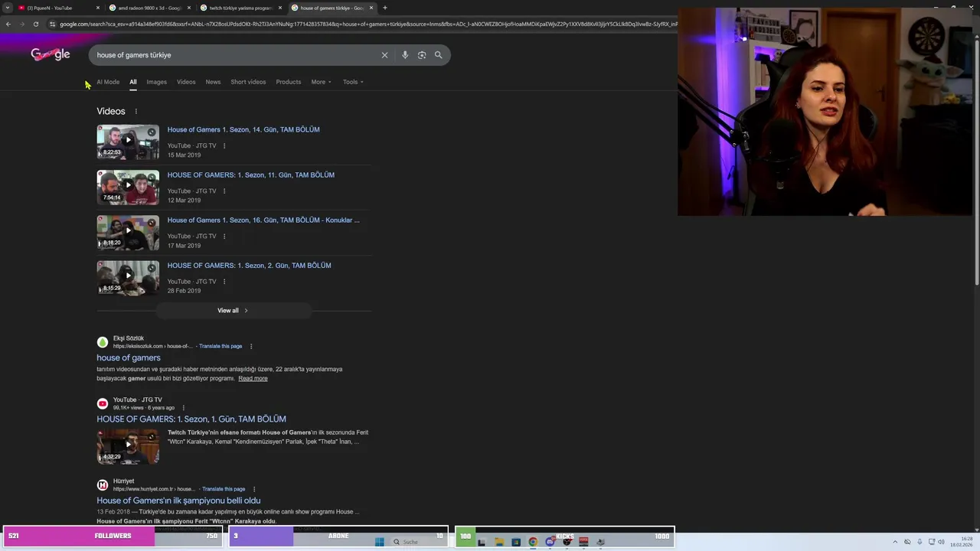Click Translate this page for Hürriyet
The height and width of the screenshot is (551, 980).
[224, 489]
